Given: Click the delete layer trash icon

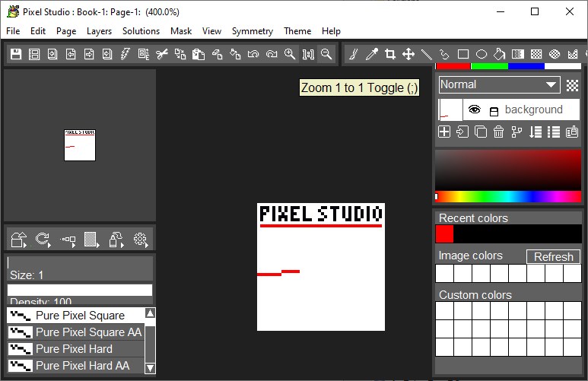Looking at the screenshot, I should (x=499, y=132).
